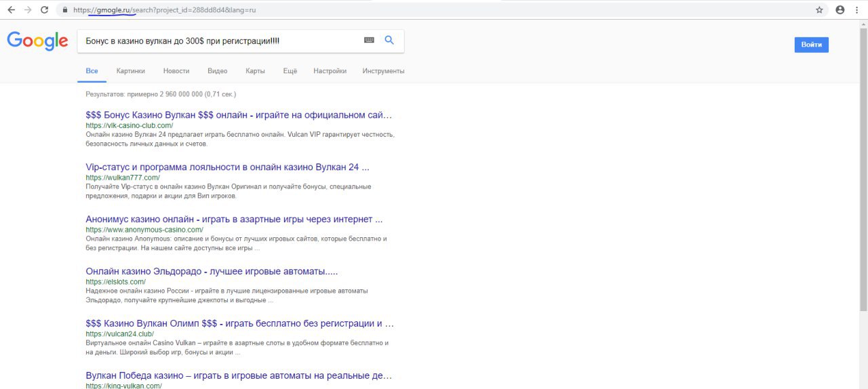The height and width of the screenshot is (389, 868).
Task: Switch to the Новости tab
Action: click(176, 70)
